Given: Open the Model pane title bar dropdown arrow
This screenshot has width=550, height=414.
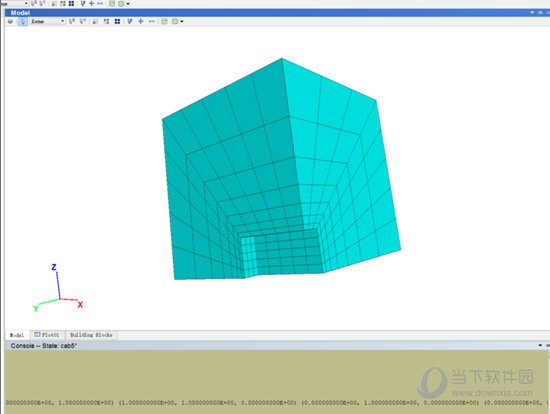Looking at the screenshot, I should point(532,13).
